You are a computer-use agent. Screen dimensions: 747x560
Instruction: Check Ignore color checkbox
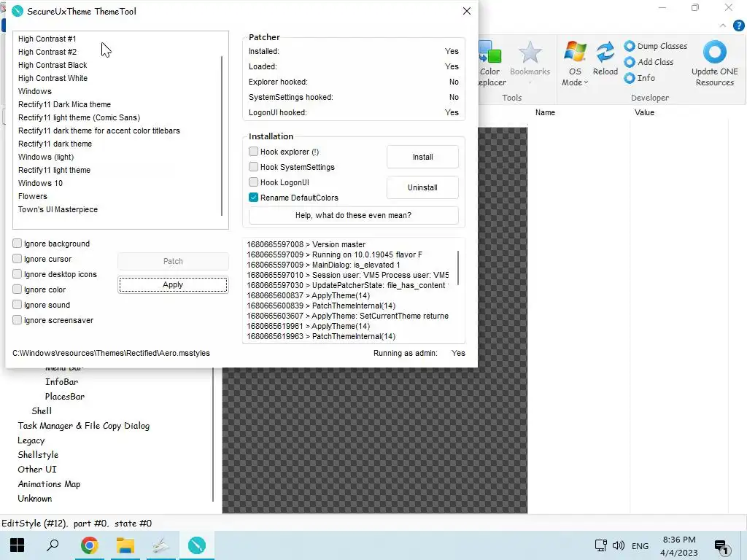[x=18, y=289]
